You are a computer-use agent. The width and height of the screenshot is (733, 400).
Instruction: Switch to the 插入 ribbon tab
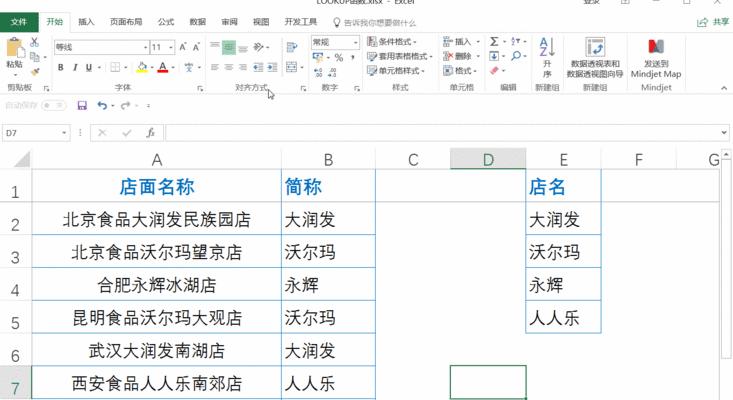click(86, 22)
